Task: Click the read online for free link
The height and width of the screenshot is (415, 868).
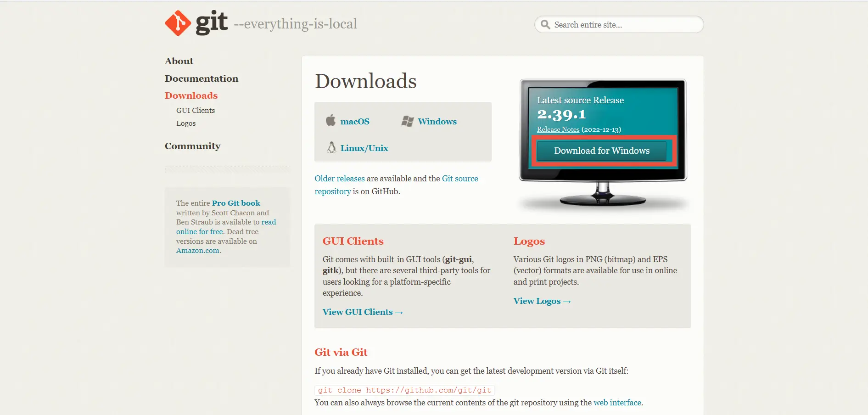Action: pyautogui.click(x=226, y=227)
